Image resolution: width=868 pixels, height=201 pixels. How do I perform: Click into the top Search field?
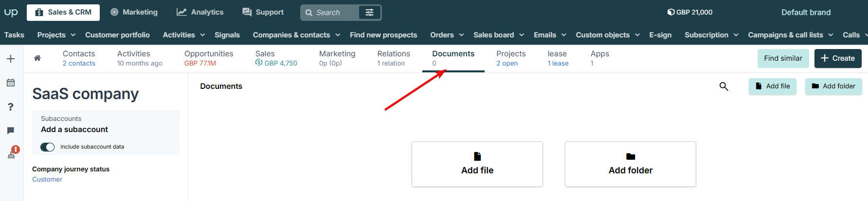[x=329, y=13]
